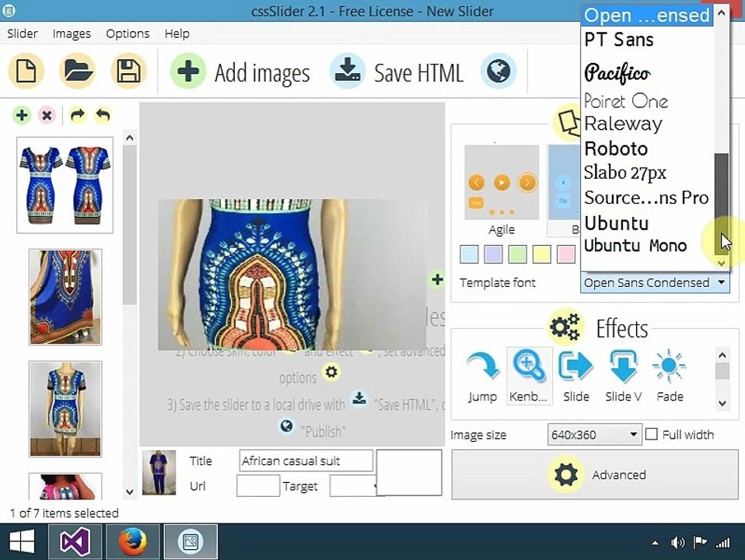Create a new slider project
745x560 pixels.
26,72
